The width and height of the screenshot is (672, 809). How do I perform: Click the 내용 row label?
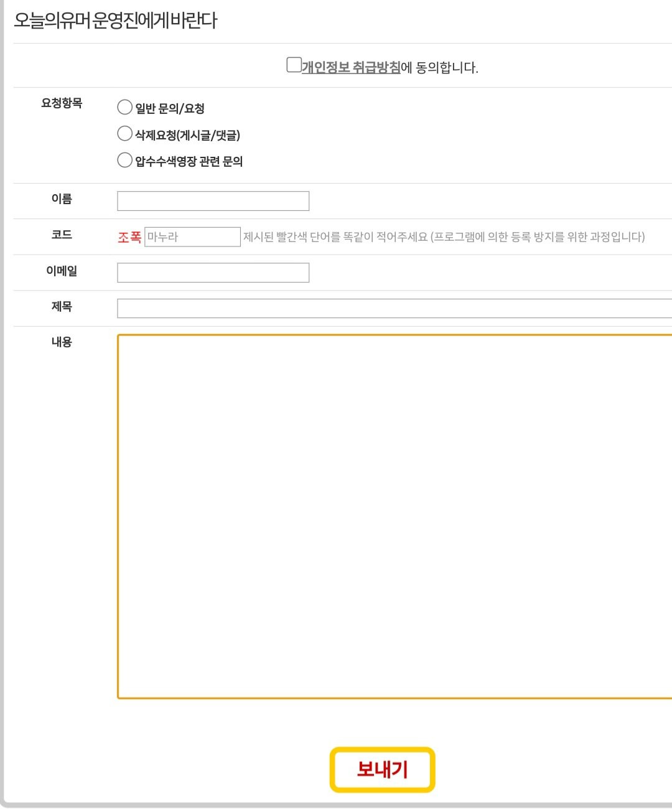click(62, 342)
